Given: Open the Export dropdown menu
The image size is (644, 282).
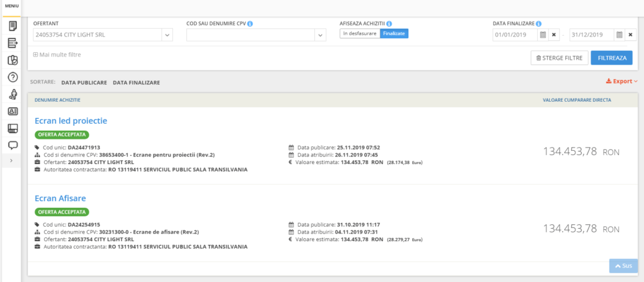Looking at the screenshot, I should click(621, 82).
